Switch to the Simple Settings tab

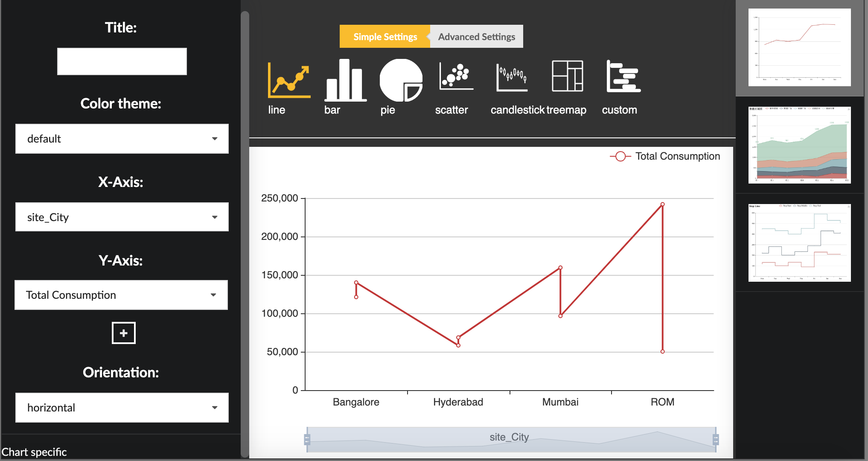[384, 36]
